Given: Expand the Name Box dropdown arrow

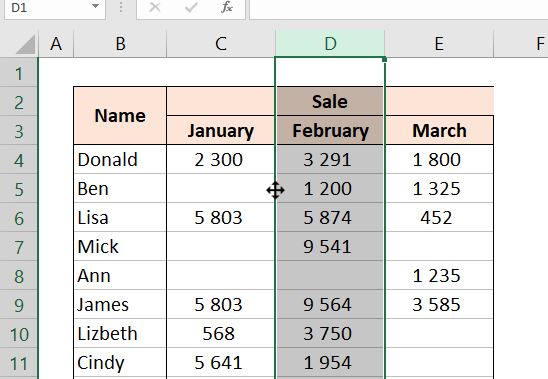Looking at the screenshot, I should [x=95, y=6].
